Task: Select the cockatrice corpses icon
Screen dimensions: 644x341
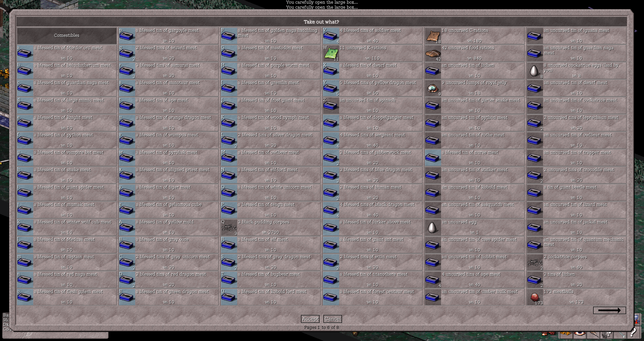Action: pos(535,262)
